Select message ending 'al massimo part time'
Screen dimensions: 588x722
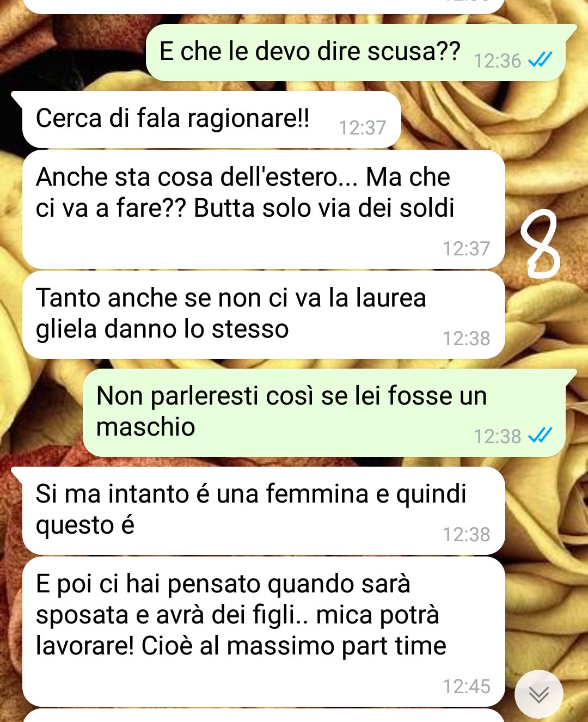[264, 632]
